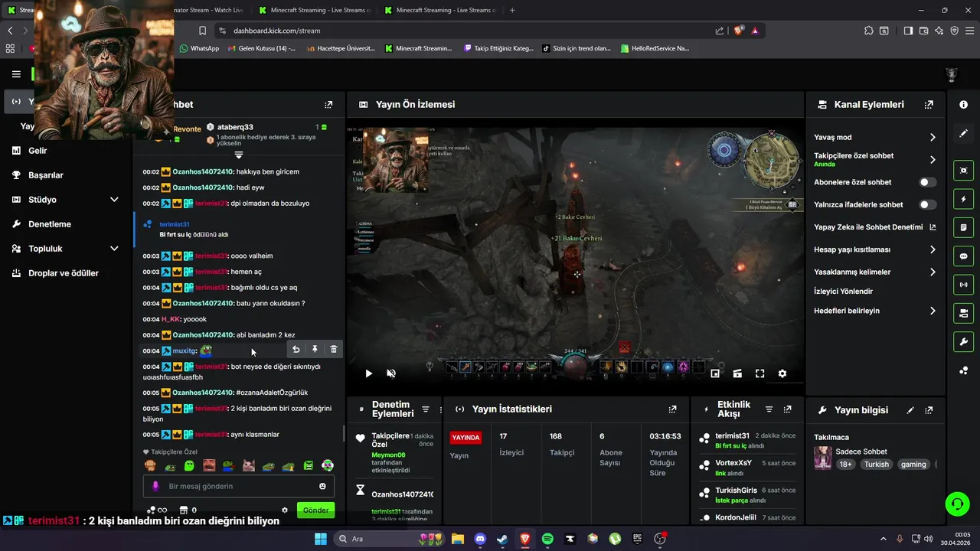Delete muxitg's chat message with the trash icon
The image size is (980, 551).
(334, 349)
